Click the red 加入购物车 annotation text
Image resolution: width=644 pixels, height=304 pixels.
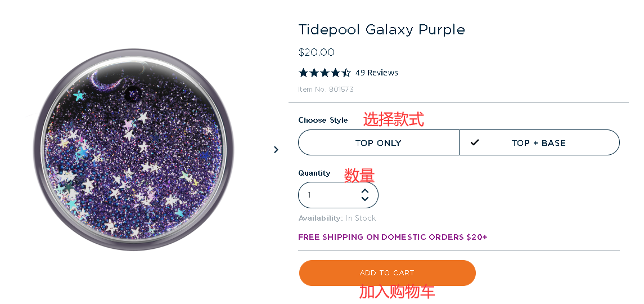(397, 292)
